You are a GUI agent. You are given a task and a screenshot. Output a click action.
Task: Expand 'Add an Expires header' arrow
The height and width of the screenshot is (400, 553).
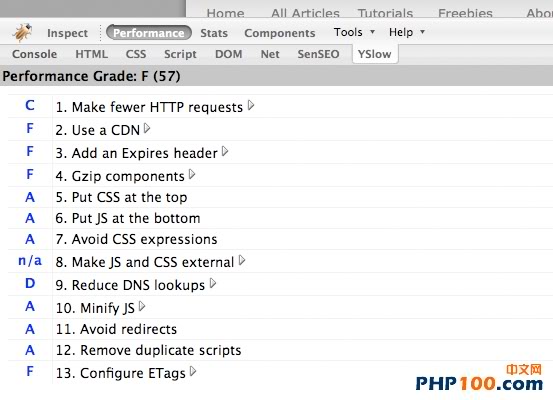[x=225, y=152]
